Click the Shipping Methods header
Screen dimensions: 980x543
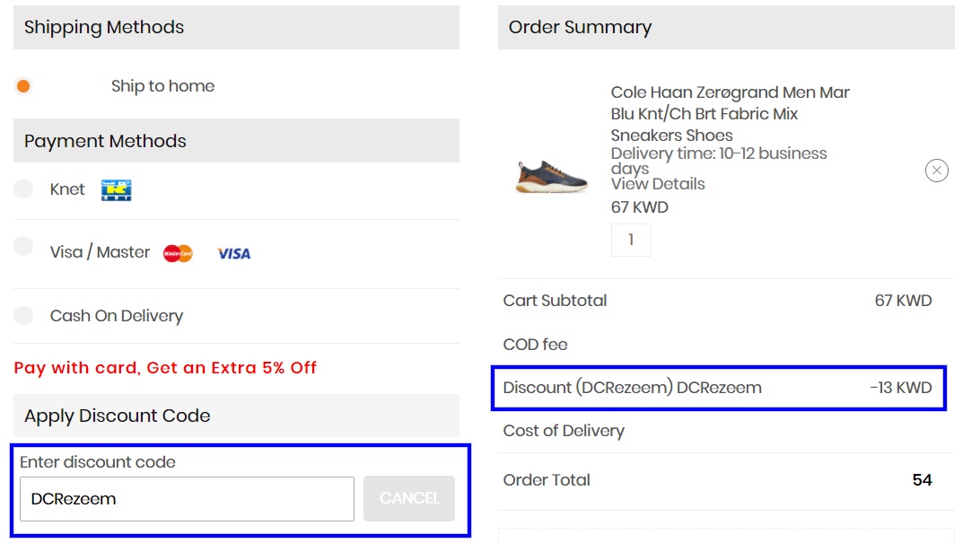101,27
